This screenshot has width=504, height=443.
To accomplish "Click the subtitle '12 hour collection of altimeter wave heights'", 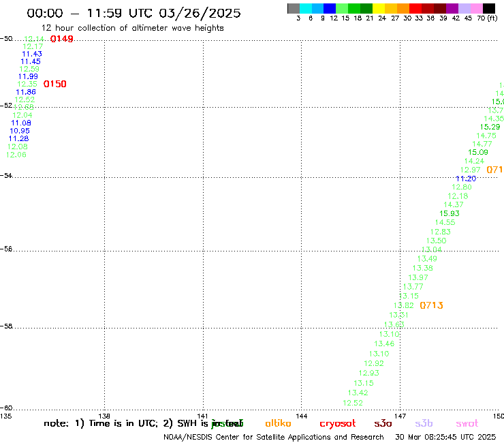I will (x=132, y=28).
